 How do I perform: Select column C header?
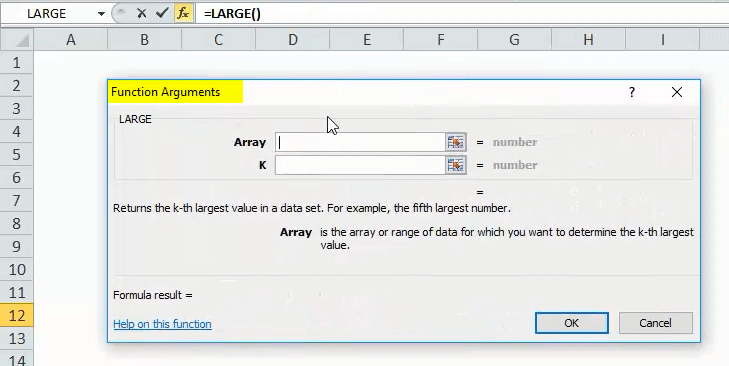(x=219, y=40)
